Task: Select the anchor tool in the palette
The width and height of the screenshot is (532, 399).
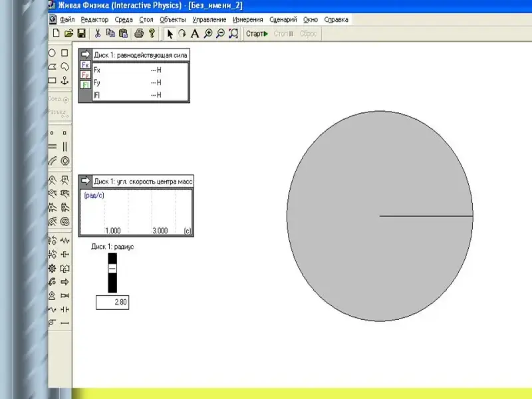Action: pos(65,80)
